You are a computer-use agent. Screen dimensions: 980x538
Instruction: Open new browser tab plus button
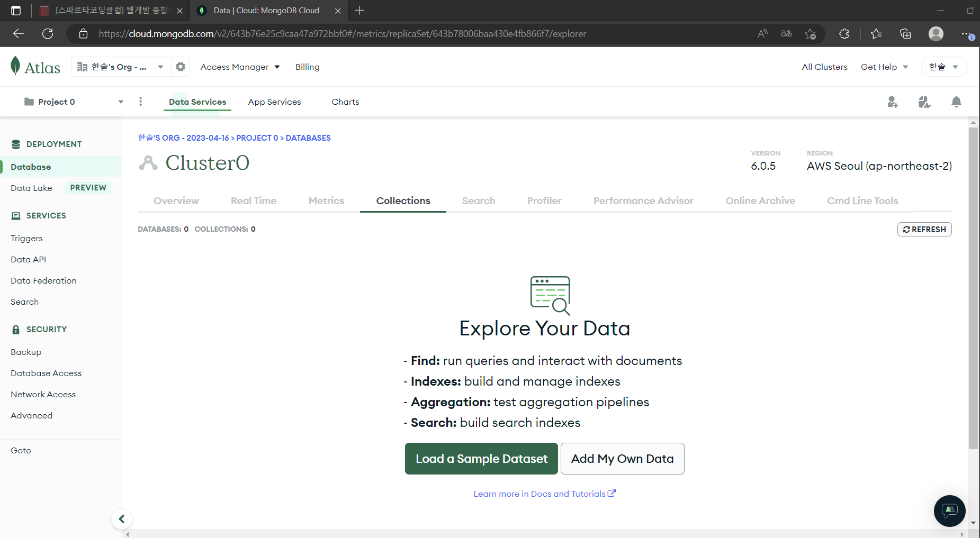tap(360, 11)
